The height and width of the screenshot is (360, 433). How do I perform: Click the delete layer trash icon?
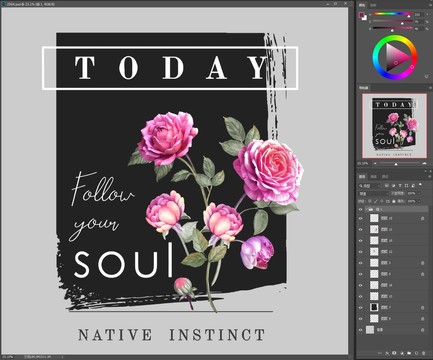coord(424,353)
